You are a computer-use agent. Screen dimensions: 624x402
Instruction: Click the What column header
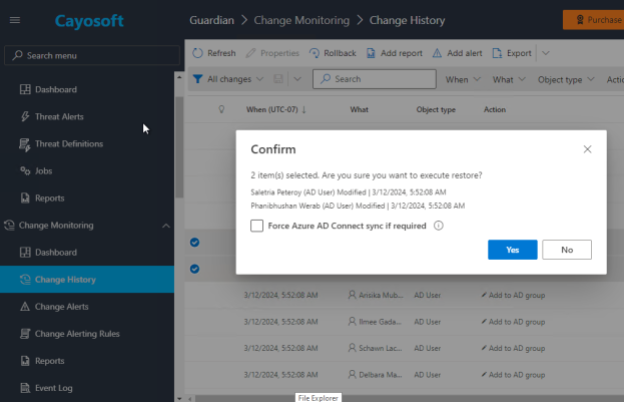tap(359, 109)
